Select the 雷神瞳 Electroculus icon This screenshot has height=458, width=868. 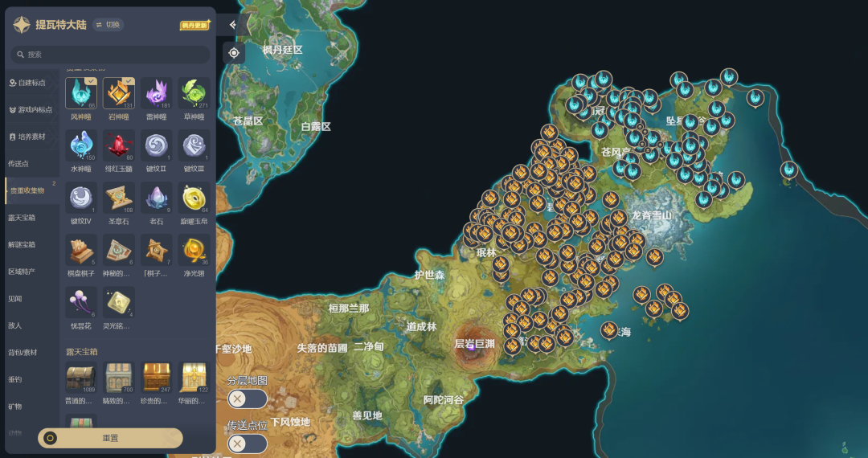pos(156,93)
